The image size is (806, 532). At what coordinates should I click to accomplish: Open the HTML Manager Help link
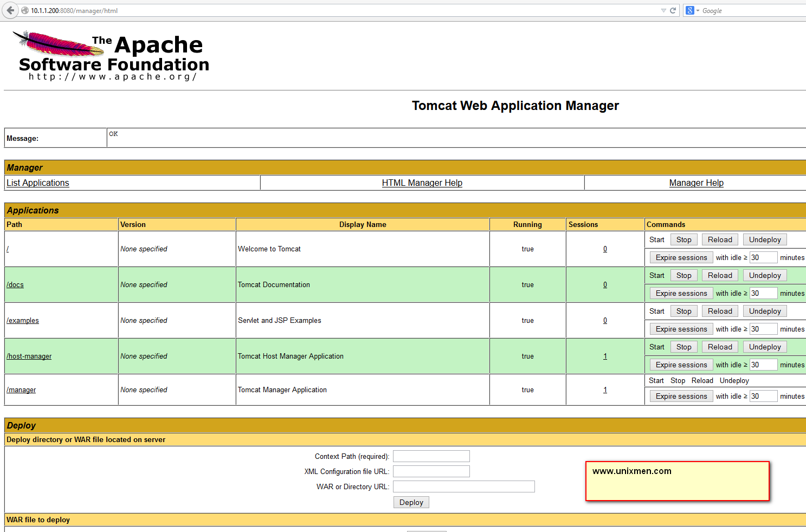422,183
